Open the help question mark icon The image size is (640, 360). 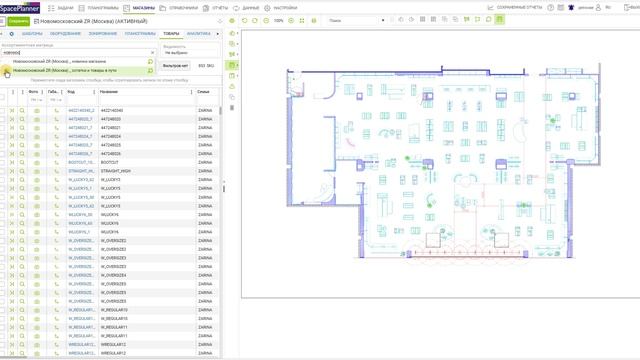click(551, 8)
